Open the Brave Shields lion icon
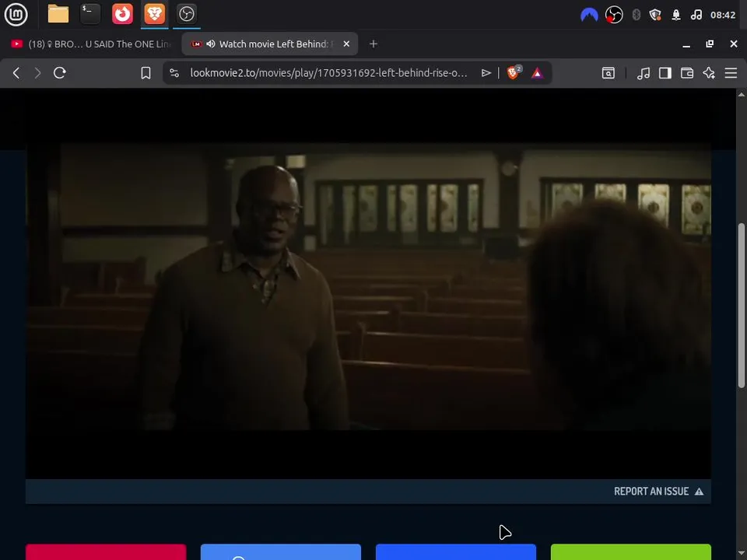 514,72
